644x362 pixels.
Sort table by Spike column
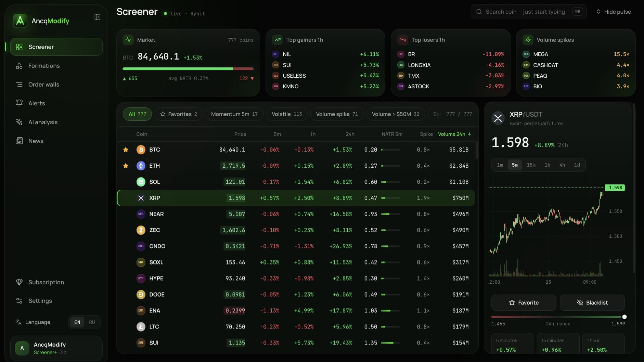(426, 134)
